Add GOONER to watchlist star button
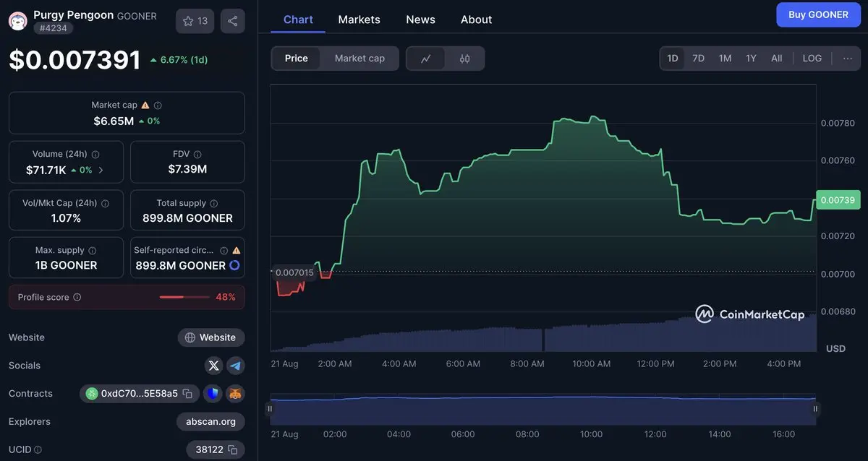868x461 pixels. [x=195, y=21]
